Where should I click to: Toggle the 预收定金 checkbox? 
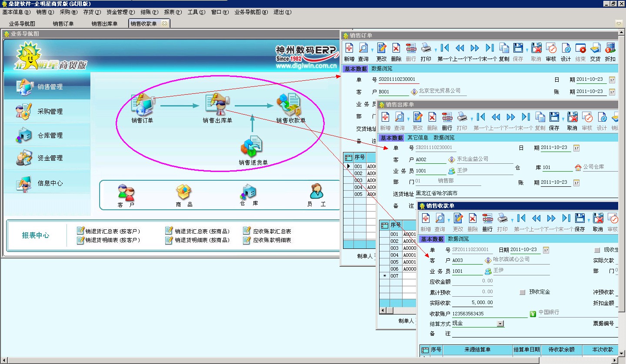(523, 292)
